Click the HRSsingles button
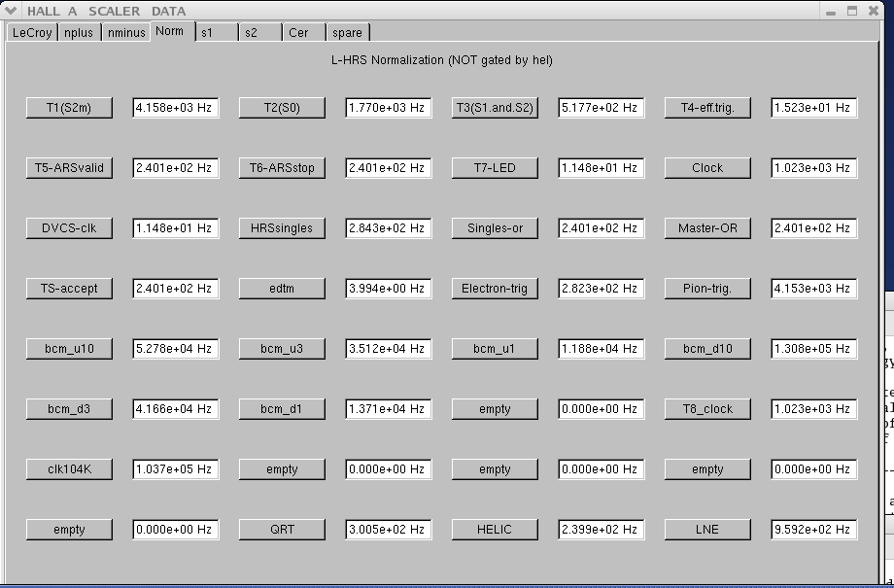The height and width of the screenshot is (588, 894). 282,228
